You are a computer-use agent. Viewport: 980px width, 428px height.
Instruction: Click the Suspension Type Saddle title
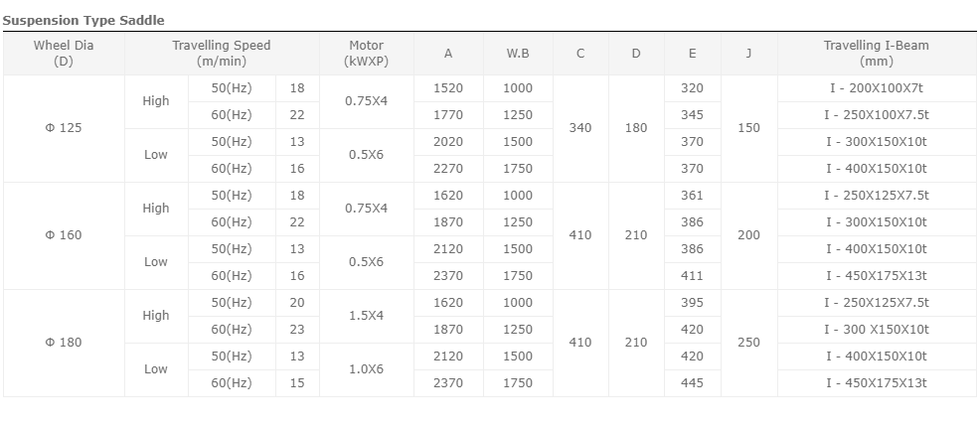(83, 21)
